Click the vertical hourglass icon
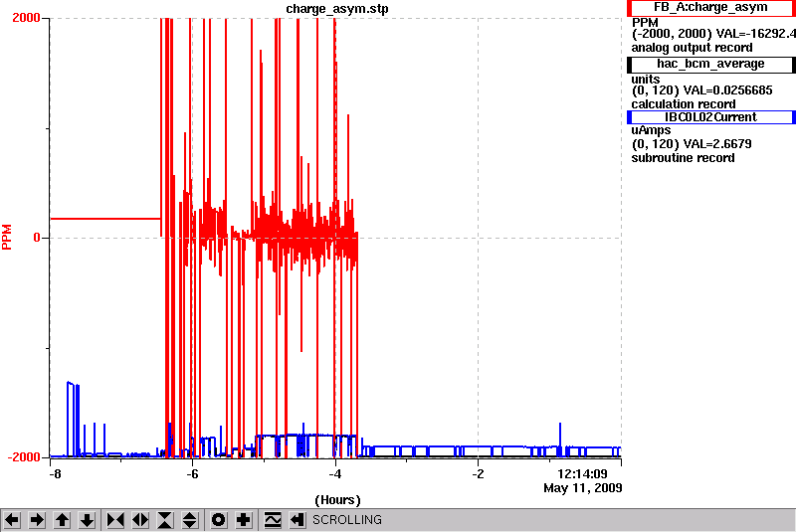Screen dimensions: 796x532 tap(165, 520)
